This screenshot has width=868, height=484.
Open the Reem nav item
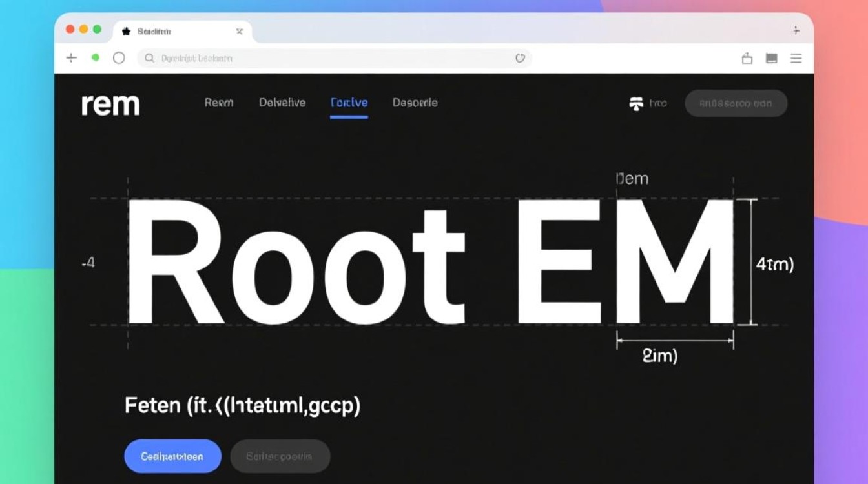[x=219, y=103]
